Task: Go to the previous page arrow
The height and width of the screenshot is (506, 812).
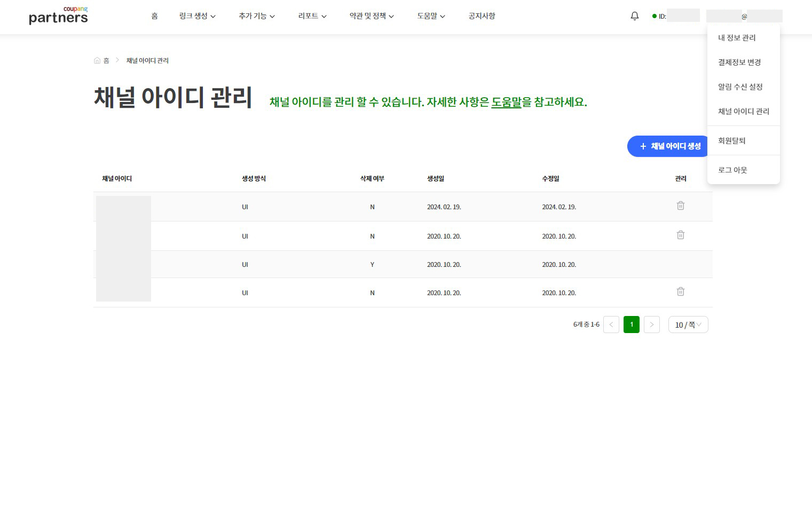Action: click(611, 325)
